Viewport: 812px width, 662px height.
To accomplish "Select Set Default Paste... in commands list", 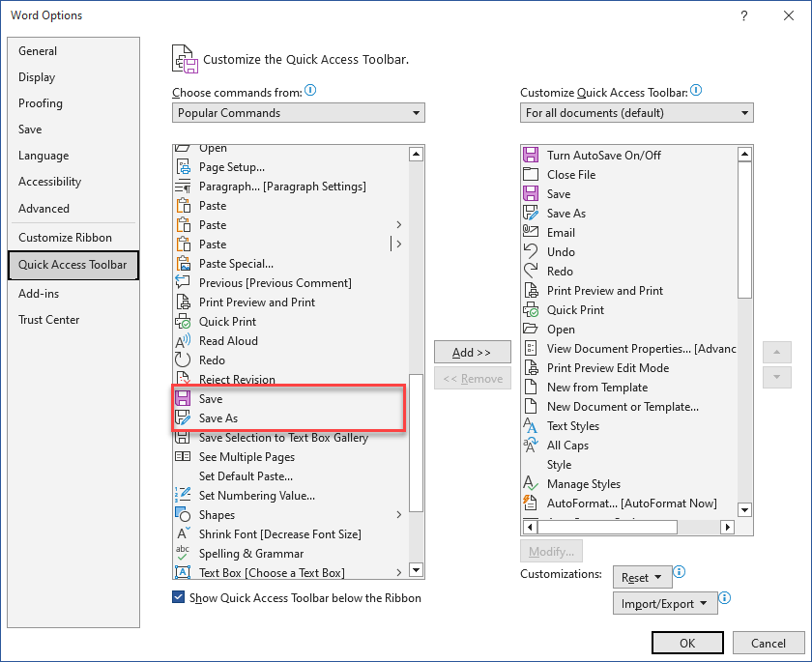I will click(x=290, y=476).
